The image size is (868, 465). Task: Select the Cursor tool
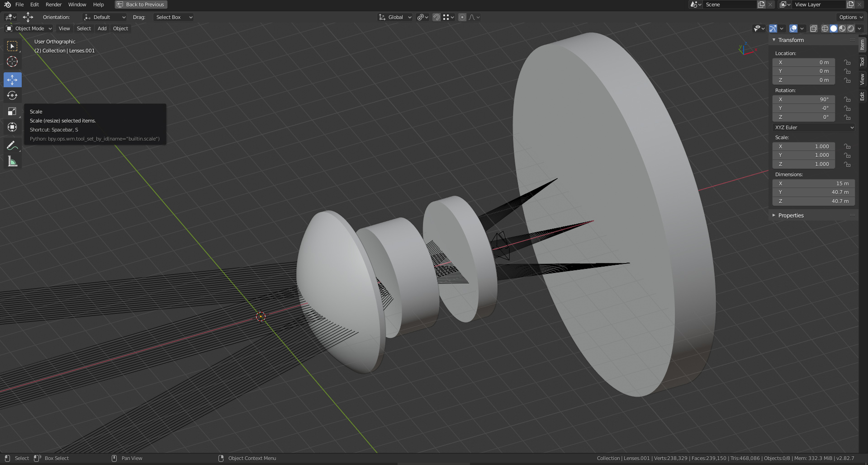[x=13, y=61]
